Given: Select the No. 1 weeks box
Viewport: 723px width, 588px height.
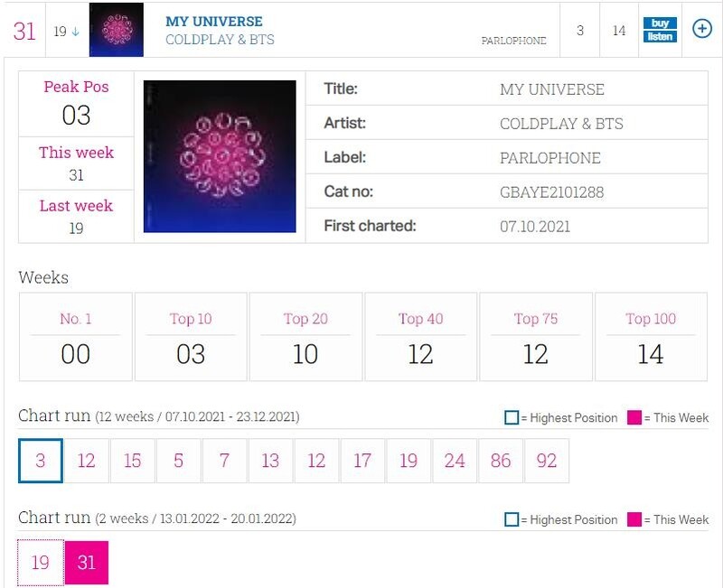Looking at the screenshot, I should click(76, 336).
